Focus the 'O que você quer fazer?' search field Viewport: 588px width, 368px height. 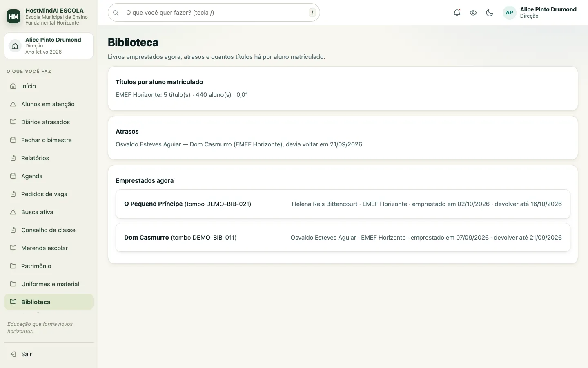tap(214, 13)
